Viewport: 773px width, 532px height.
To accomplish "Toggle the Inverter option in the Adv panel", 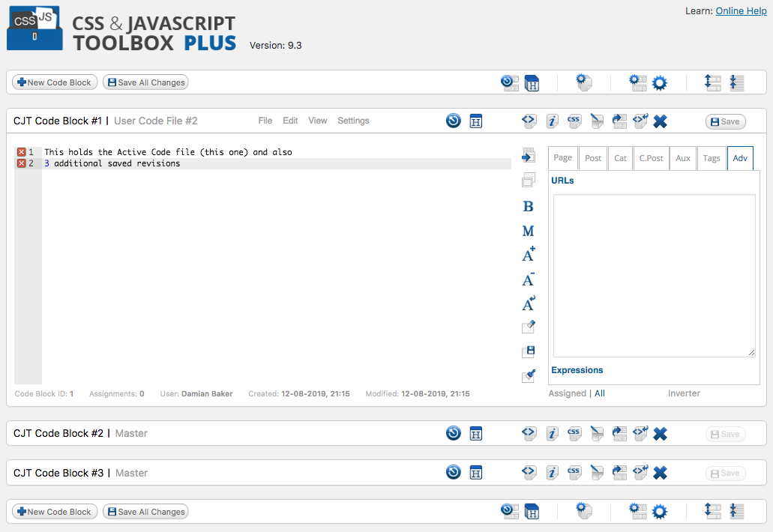I will click(684, 393).
